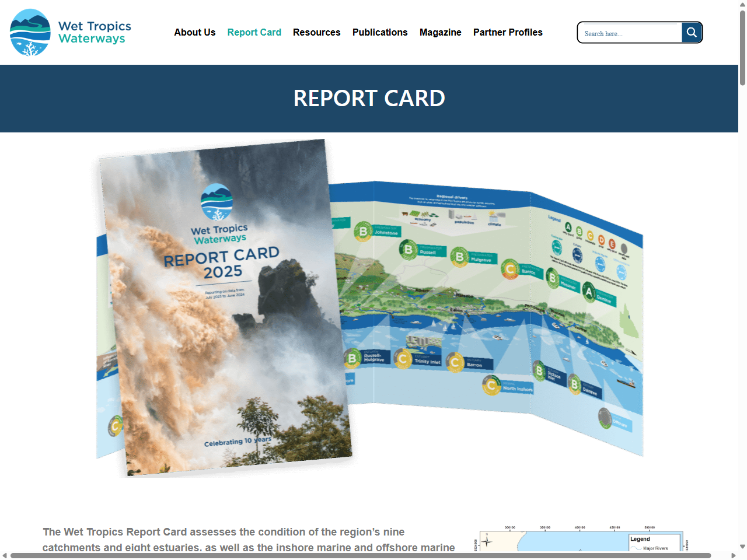This screenshot has height=560, width=747.
Task: Open Partner Profiles
Action: click(x=508, y=32)
